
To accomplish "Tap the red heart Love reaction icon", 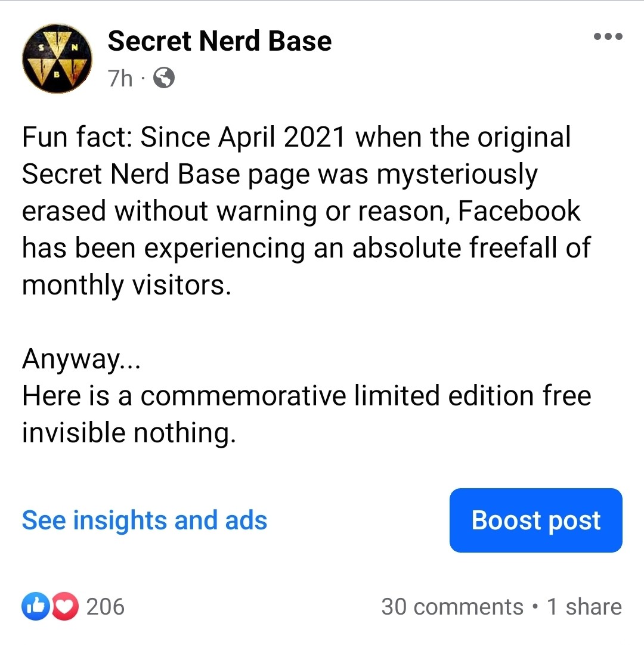I will [66, 607].
